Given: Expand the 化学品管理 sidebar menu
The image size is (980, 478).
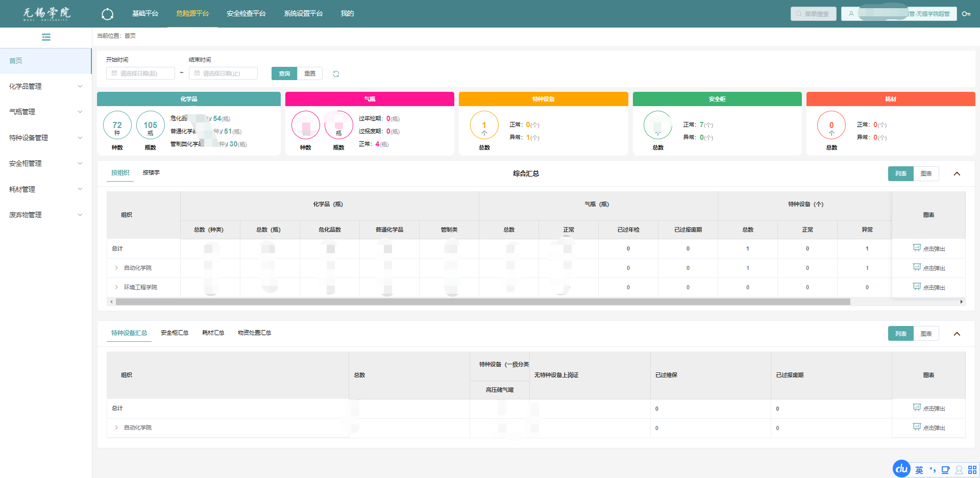Looking at the screenshot, I should [45, 86].
